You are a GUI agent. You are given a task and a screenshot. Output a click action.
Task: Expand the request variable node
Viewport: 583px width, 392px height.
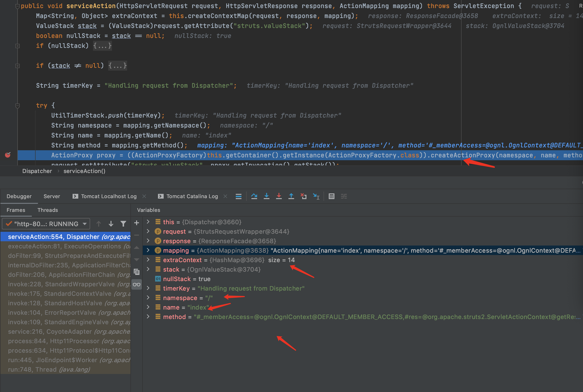click(148, 231)
